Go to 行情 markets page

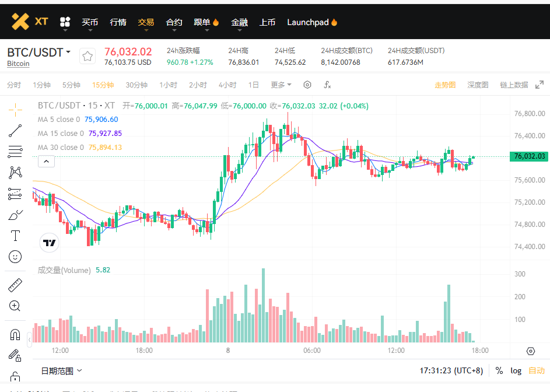coord(118,23)
